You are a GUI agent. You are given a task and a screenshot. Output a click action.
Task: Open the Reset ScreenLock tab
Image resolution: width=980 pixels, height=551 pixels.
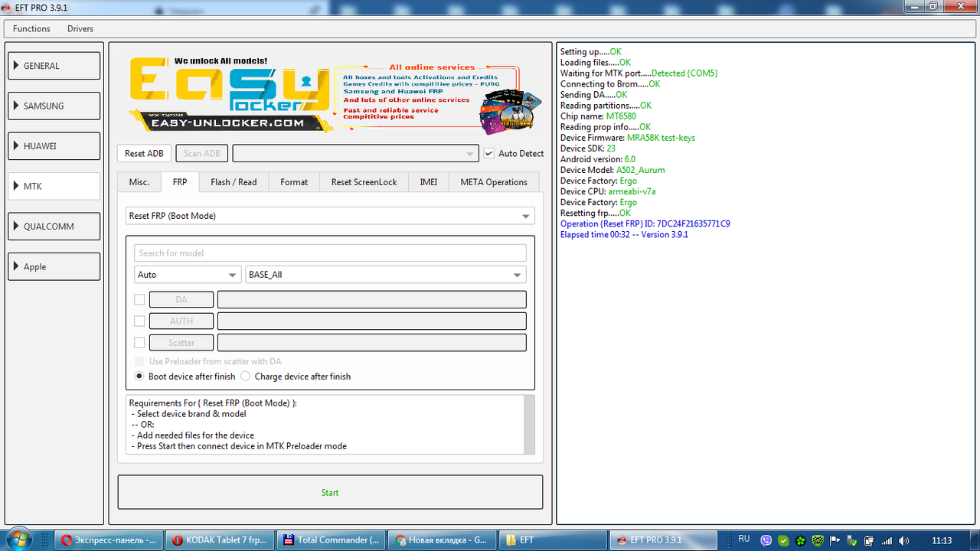pos(364,182)
